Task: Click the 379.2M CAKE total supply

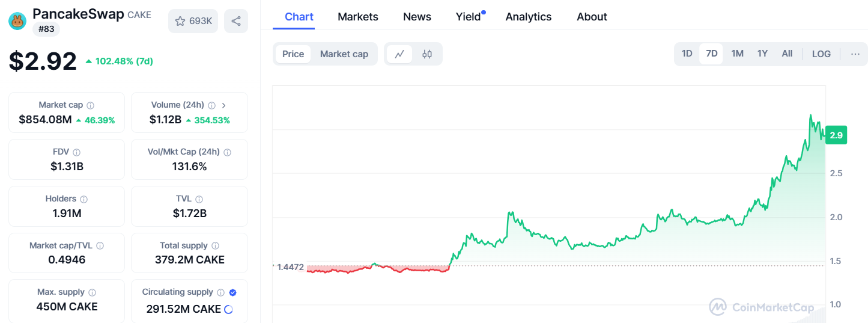Action: pyautogui.click(x=189, y=260)
